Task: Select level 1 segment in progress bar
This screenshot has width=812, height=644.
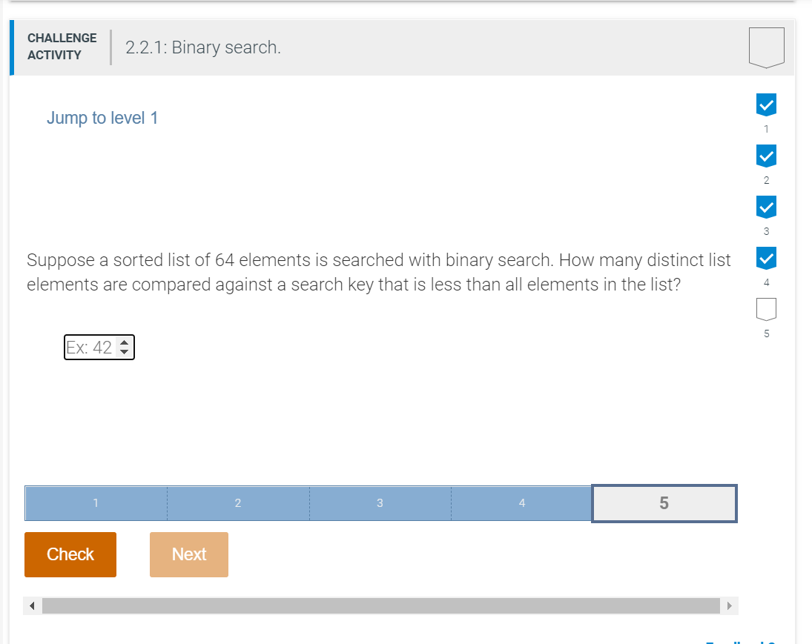Action: pos(96,503)
